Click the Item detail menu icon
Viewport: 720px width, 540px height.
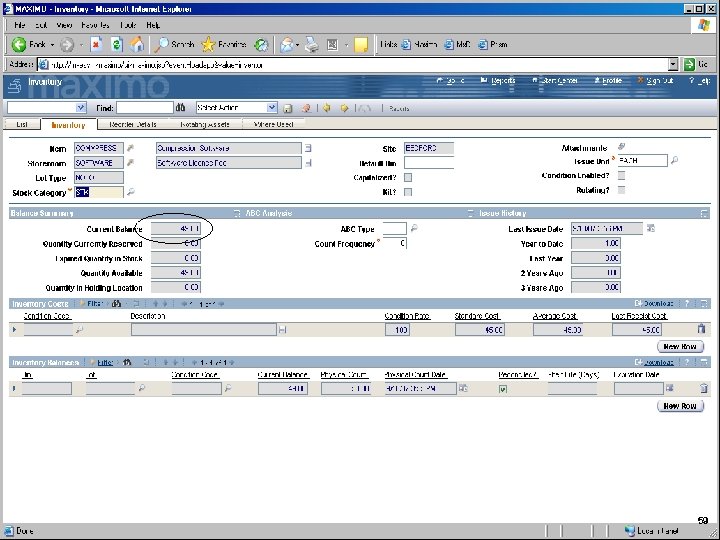tap(130, 148)
